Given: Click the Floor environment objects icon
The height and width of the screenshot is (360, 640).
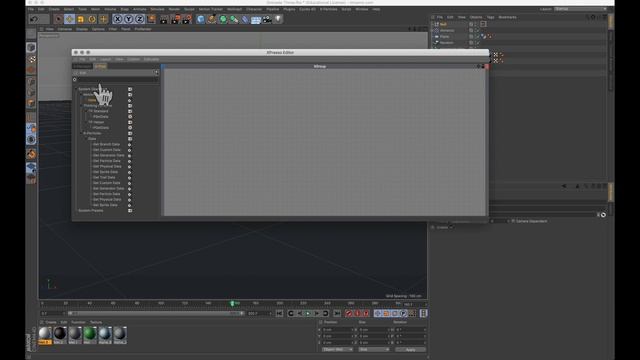Looking at the screenshot, I should [x=256, y=19].
